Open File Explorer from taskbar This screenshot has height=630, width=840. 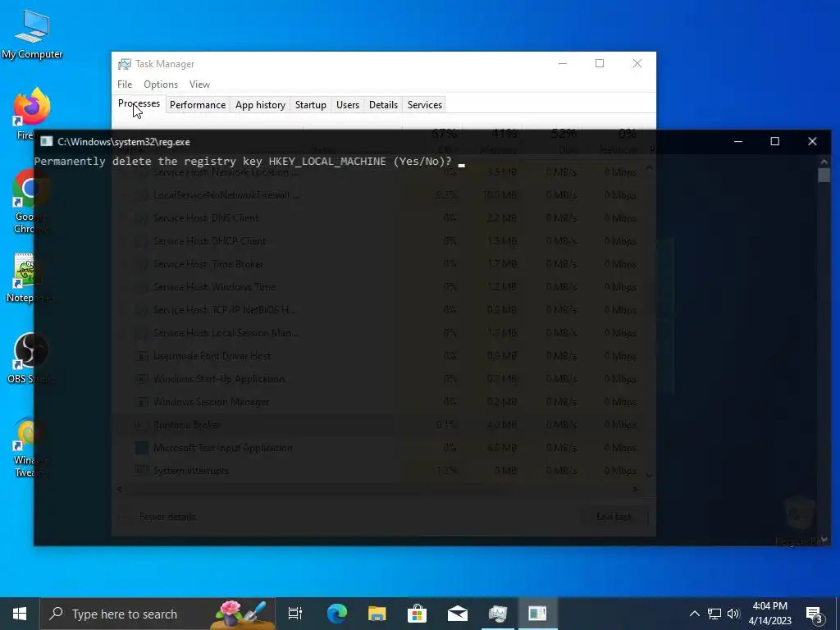click(377, 614)
